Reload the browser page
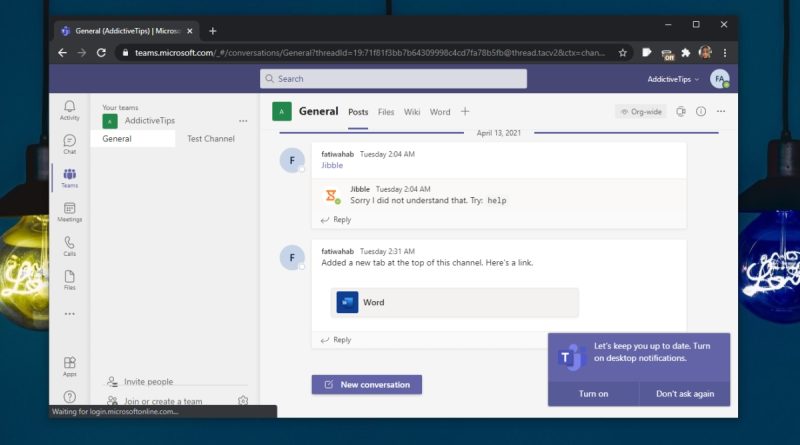This screenshot has width=800, height=445. click(101, 53)
